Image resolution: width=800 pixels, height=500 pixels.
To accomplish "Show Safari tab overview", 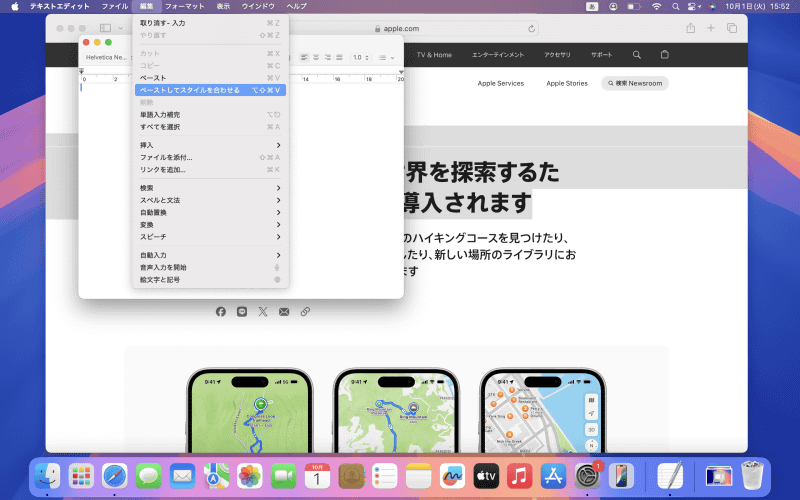I will click(732, 28).
